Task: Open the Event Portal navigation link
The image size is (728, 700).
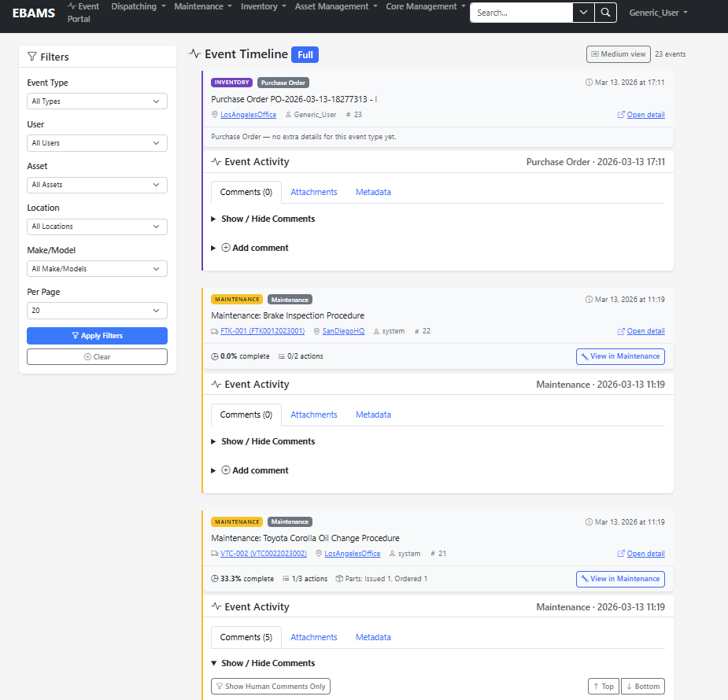Action: tap(83, 13)
